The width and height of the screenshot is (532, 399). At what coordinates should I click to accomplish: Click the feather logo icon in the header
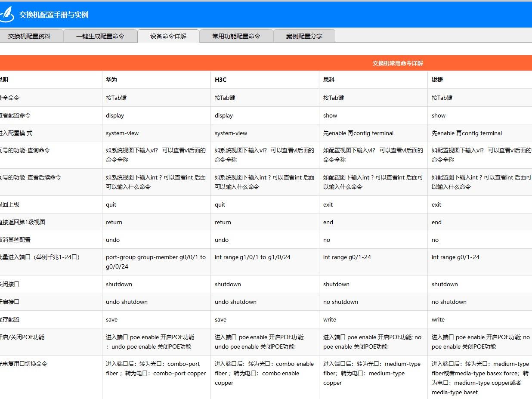click(x=6, y=15)
